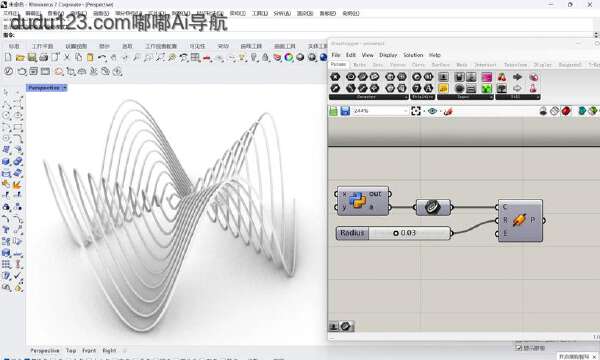Click the Radius slider knob at 0.03
The height and width of the screenshot is (360, 600).
[x=396, y=233]
